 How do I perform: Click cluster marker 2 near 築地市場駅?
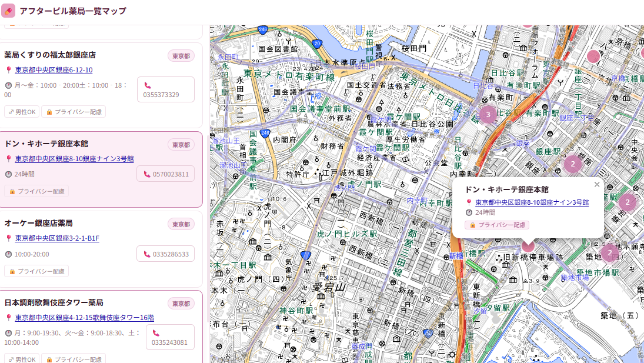point(610,253)
